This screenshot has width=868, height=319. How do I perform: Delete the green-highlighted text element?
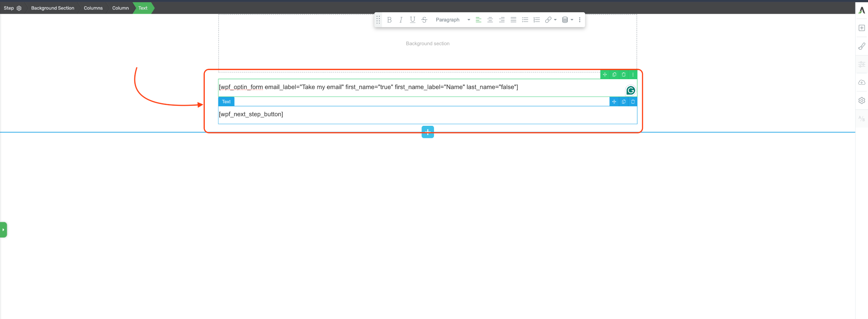point(623,75)
